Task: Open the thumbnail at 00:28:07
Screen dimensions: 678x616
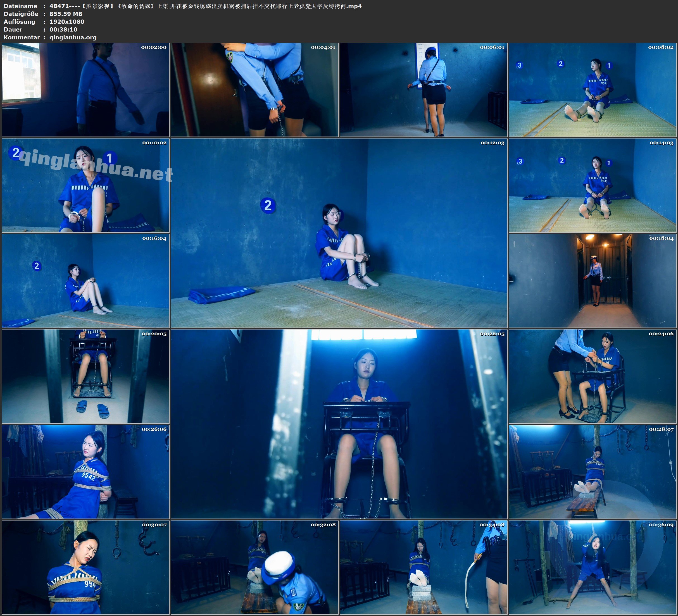Action: click(592, 472)
